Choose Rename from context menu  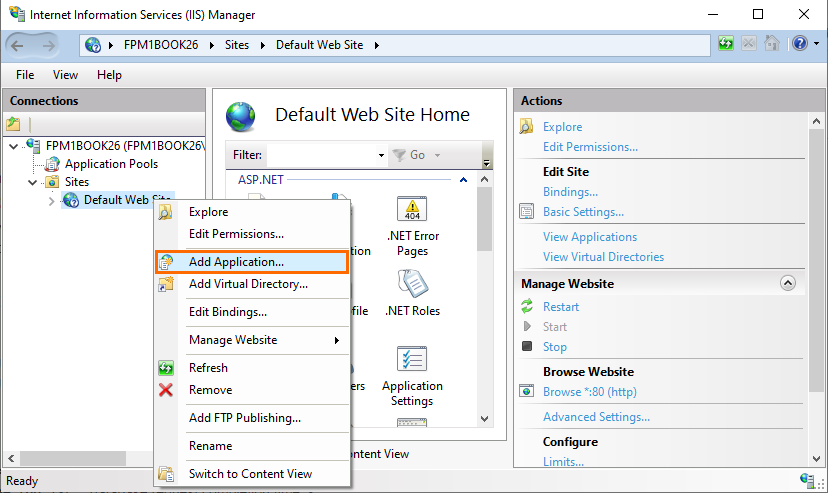tap(252, 446)
